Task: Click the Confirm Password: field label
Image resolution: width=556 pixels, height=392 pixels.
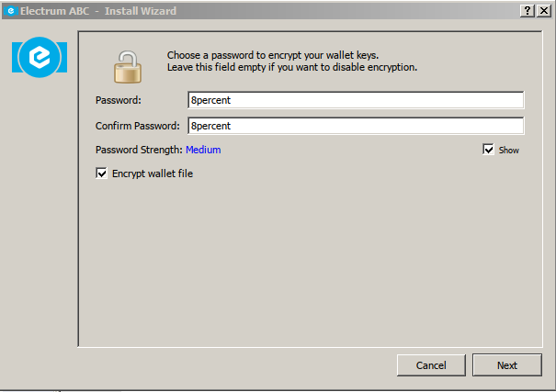Action: tap(138, 126)
